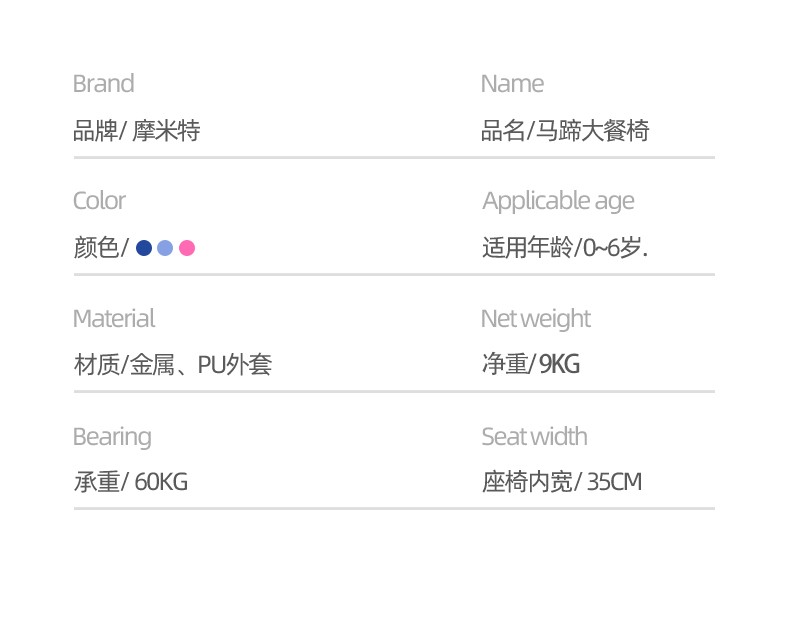The height and width of the screenshot is (642, 790).
Task: Click the Material heading
Action: [x=114, y=318]
